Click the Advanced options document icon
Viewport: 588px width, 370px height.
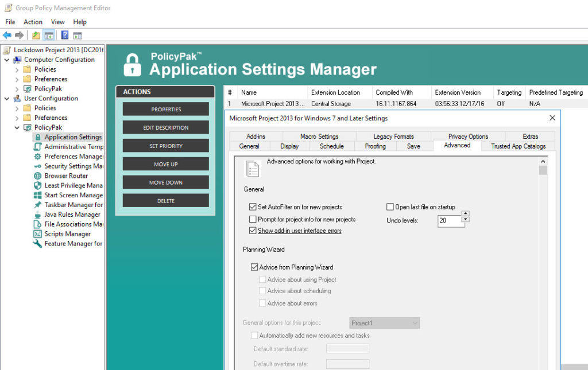253,169
